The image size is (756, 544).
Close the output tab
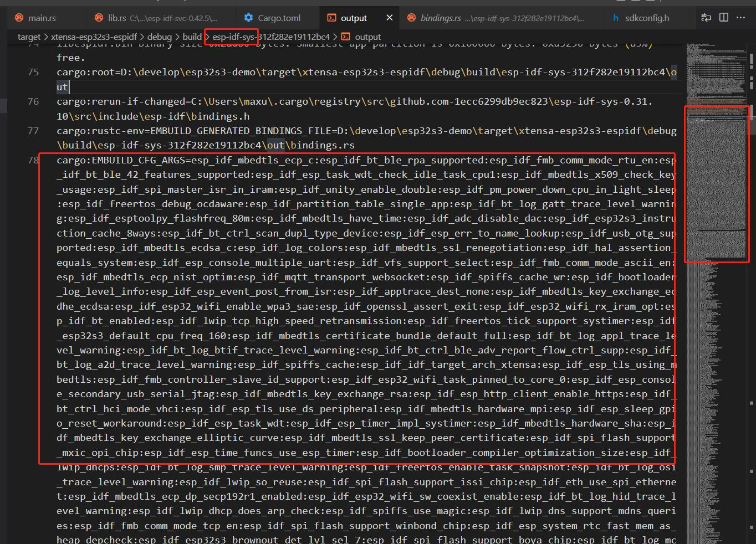coord(390,18)
